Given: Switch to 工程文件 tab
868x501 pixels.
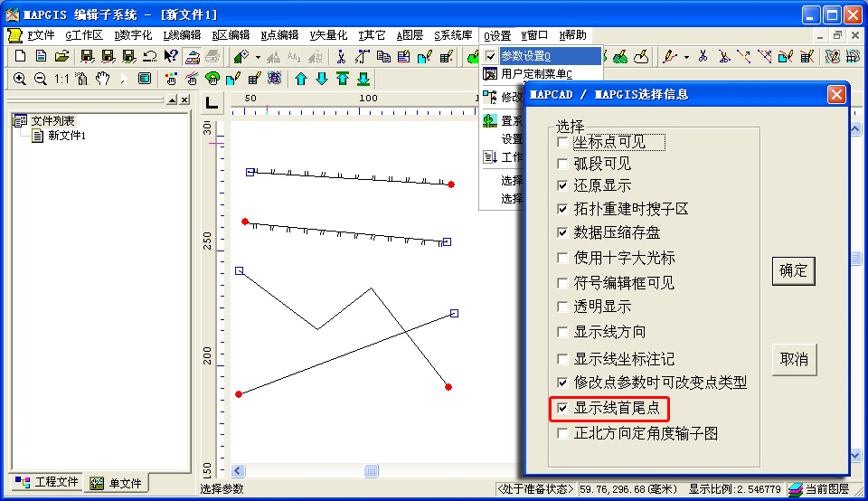Looking at the screenshot, I should [46, 482].
